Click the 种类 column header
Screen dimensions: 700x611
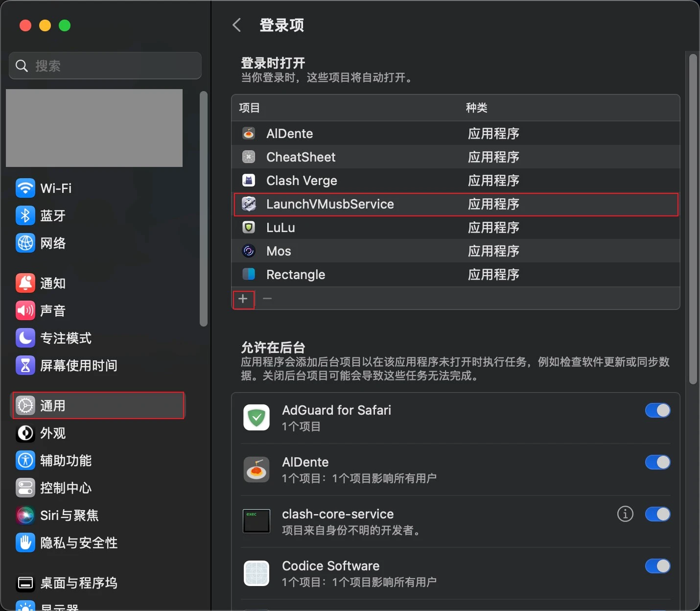point(476,108)
